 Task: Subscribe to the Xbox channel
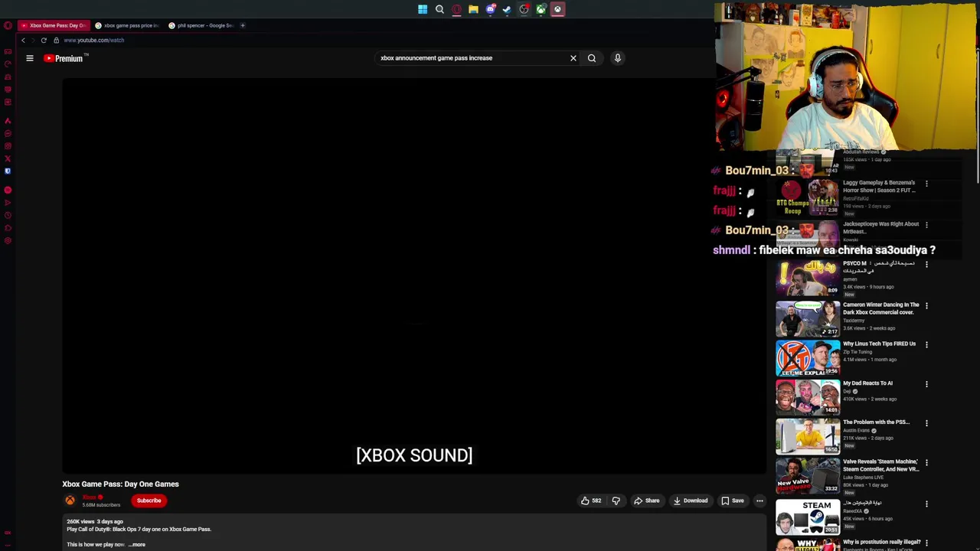coord(149,500)
